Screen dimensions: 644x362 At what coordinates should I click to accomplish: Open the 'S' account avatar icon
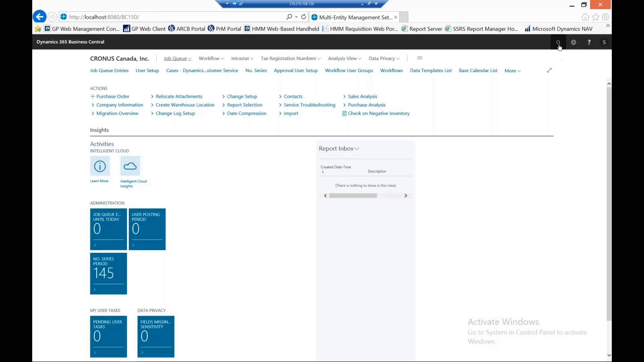pos(604,42)
